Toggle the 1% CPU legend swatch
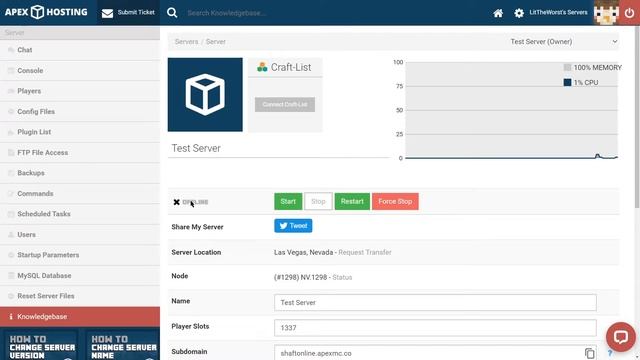 coord(567,82)
